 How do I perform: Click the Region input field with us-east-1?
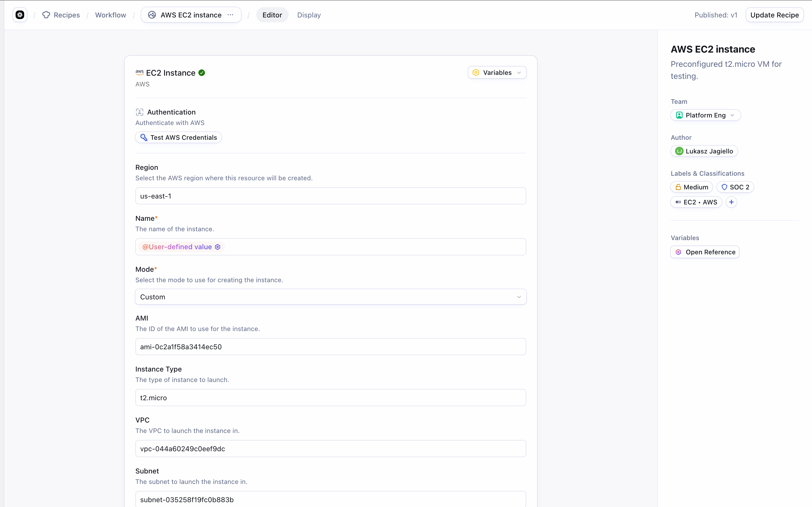[x=331, y=196]
